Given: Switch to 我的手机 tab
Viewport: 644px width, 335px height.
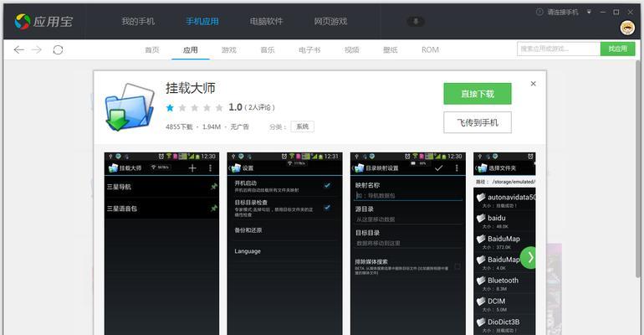Looking at the screenshot, I should point(138,22).
